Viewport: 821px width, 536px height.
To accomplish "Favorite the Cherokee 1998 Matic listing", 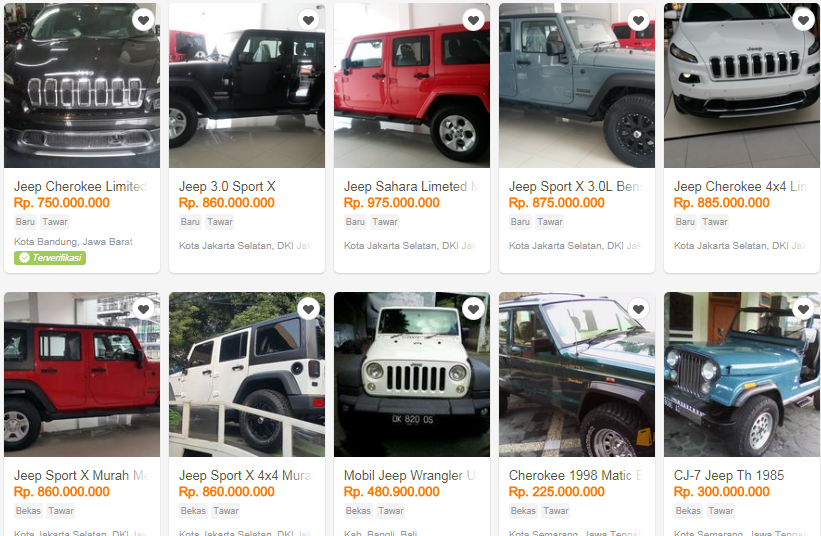I will click(x=638, y=309).
